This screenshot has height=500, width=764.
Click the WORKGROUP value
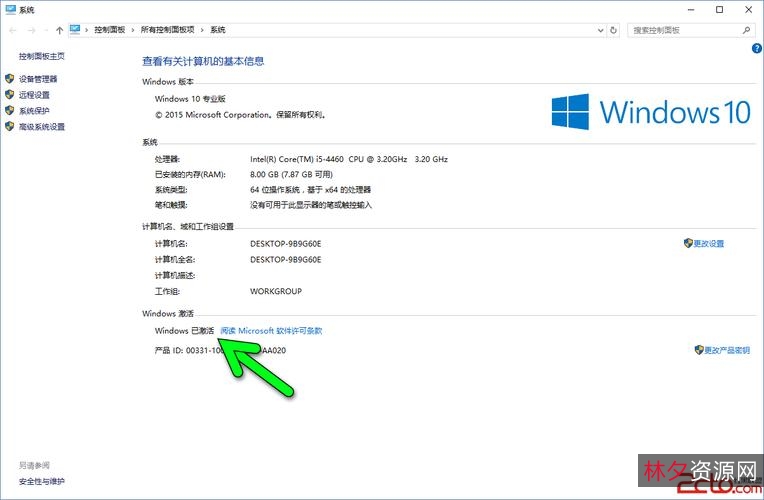[x=276, y=291]
